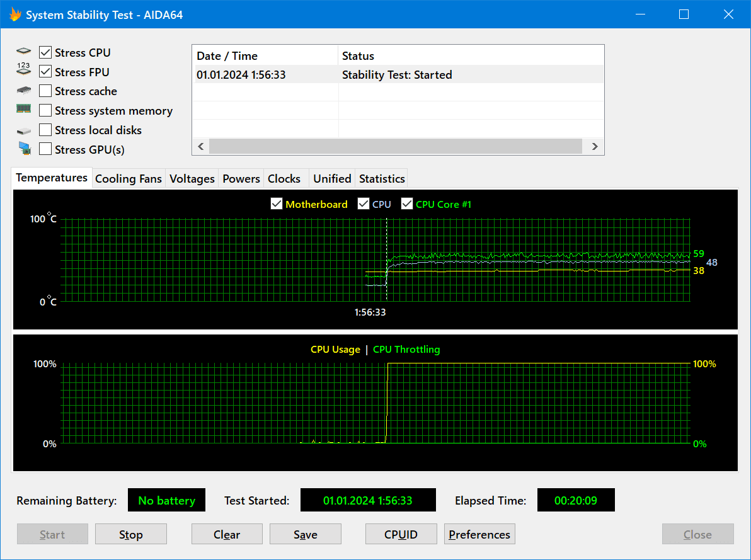751x560 pixels.
Task: Click the disk drive icon beside Stress local disks
Action: 23,131
